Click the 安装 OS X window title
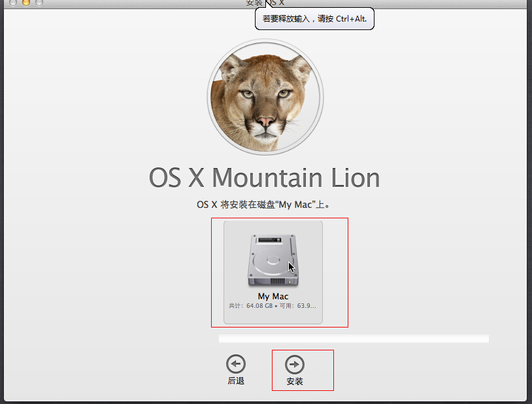532x404 pixels. click(x=265, y=3)
